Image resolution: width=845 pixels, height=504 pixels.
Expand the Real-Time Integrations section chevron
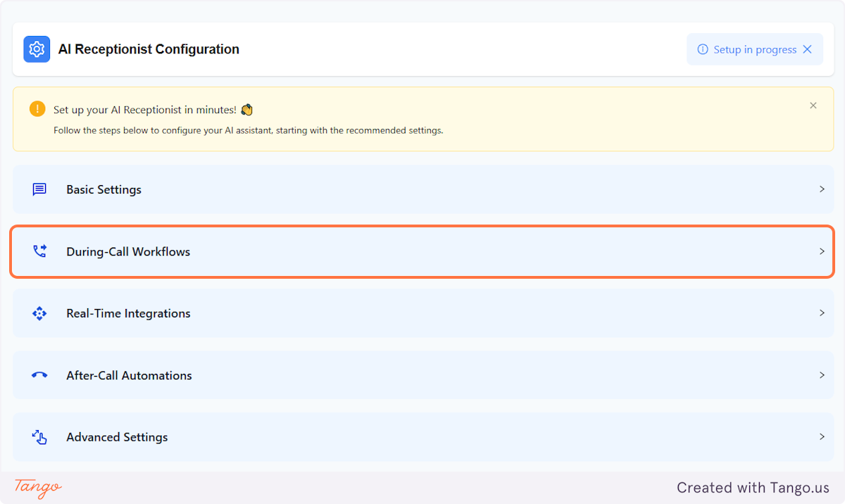coord(821,313)
